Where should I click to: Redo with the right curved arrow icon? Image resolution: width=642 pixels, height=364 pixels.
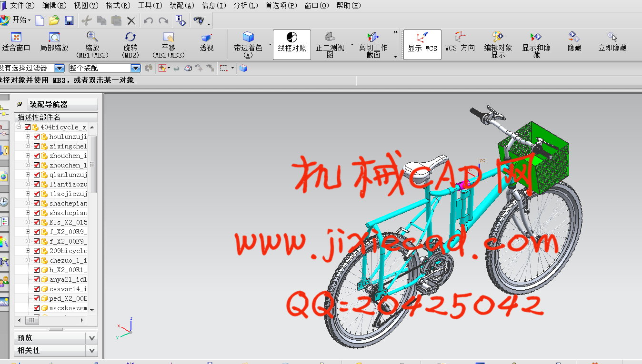pos(163,20)
